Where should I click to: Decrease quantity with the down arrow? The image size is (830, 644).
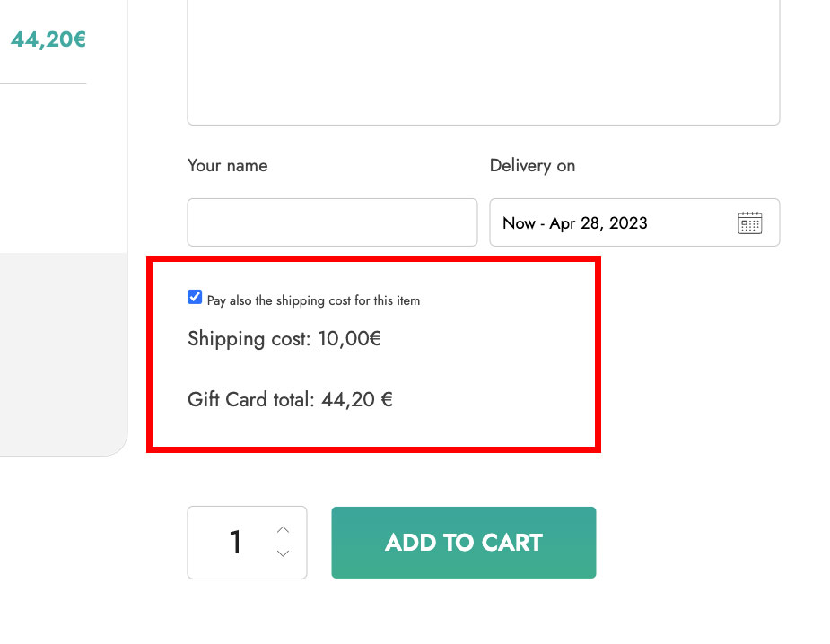pos(284,553)
